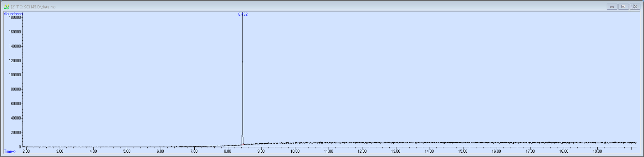The width and height of the screenshot is (644, 157).
Task: Click the 5.00 time tick label
Action: (127, 151)
